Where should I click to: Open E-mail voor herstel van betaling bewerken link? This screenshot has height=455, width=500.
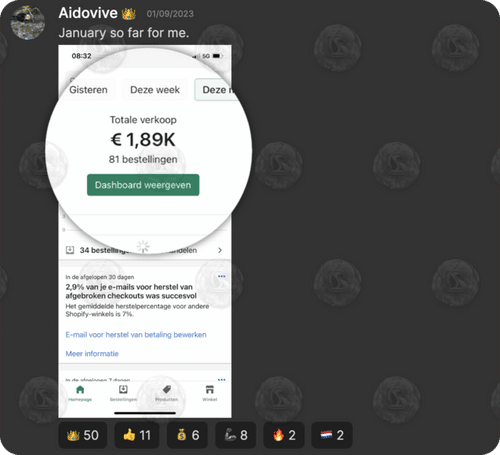point(136,335)
